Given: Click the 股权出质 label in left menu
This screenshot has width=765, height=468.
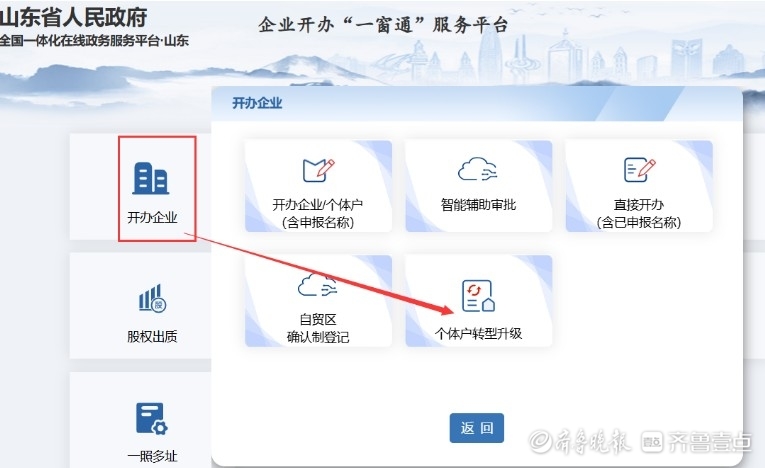Looking at the screenshot, I should click(151, 337).
